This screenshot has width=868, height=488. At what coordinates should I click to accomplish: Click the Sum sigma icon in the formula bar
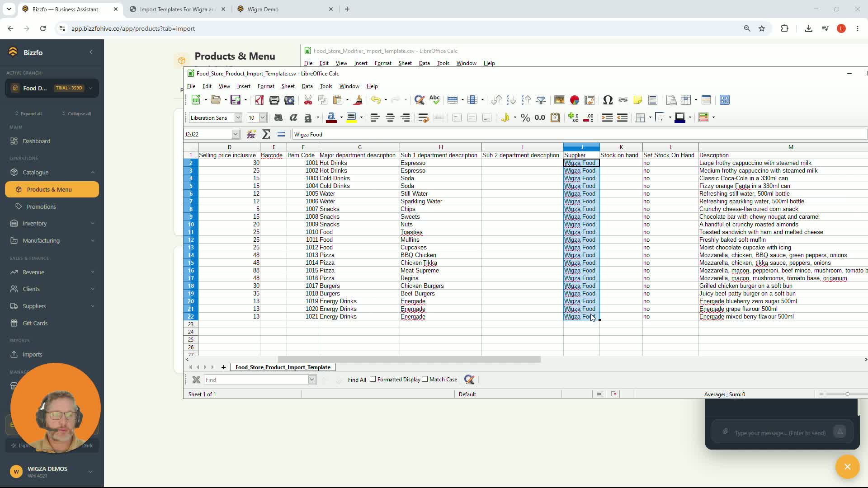point(266,134)
